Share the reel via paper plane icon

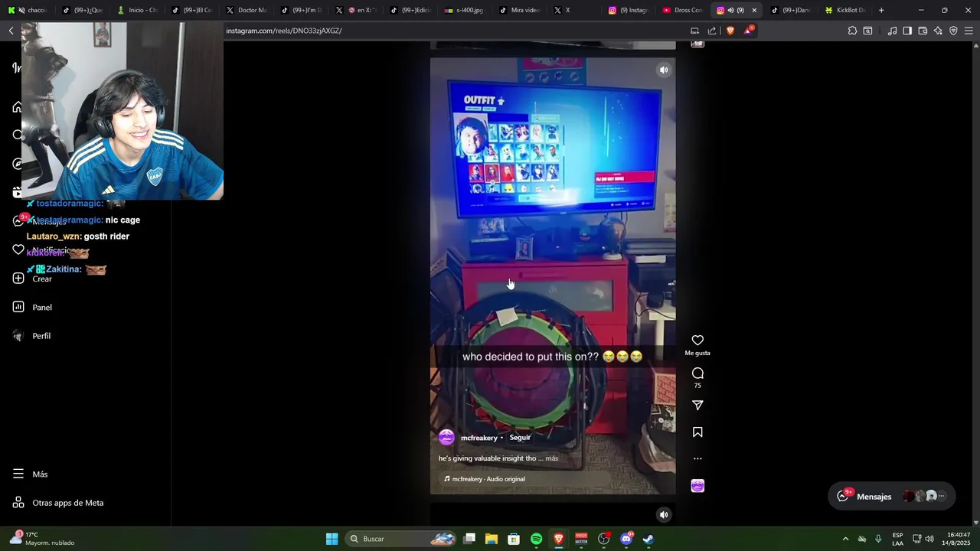[697, 406]
